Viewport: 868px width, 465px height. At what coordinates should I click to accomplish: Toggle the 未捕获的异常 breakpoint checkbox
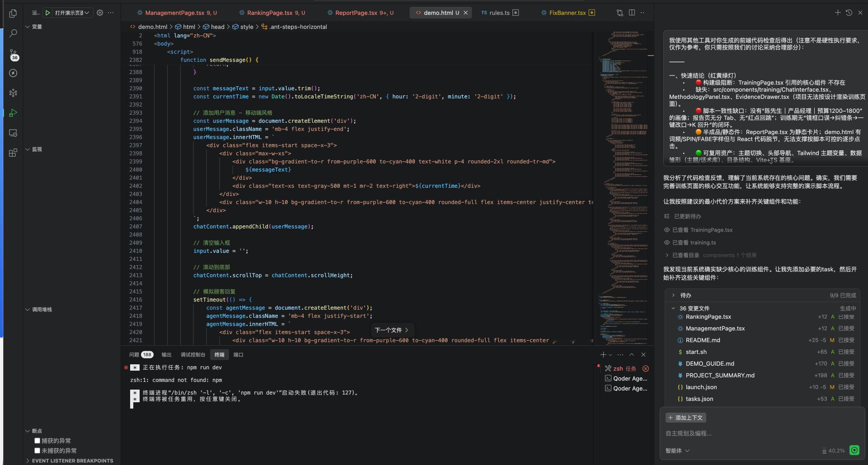pyautogui.click(x=38, y=451)
